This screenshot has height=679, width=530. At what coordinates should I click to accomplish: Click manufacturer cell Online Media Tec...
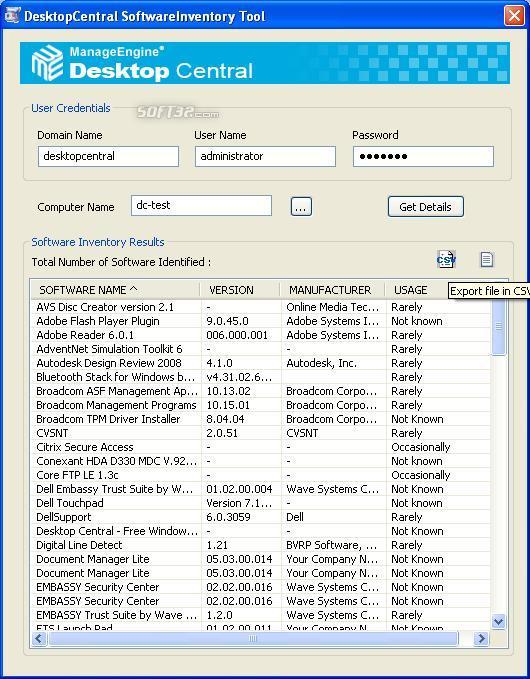[333, 307]
